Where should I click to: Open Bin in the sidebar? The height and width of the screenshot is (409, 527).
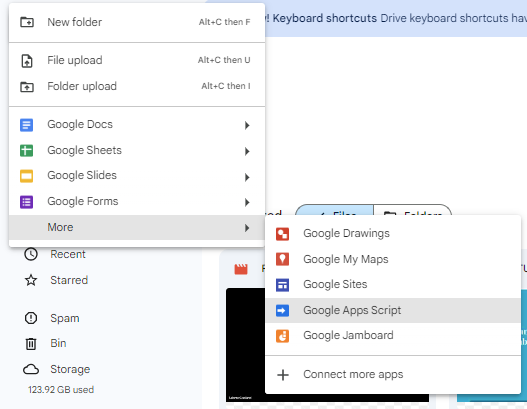pos(58,343)
